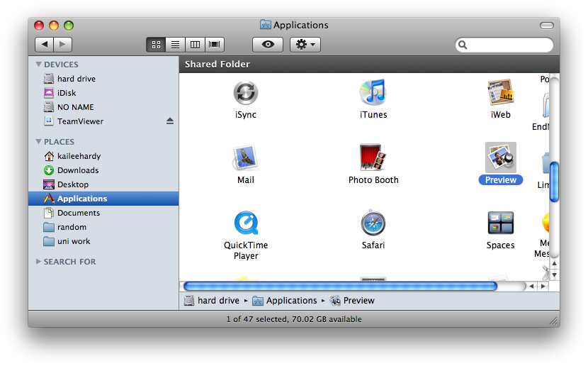
Task: Click the green Downloads icon
Action: (x=49, y=170)
